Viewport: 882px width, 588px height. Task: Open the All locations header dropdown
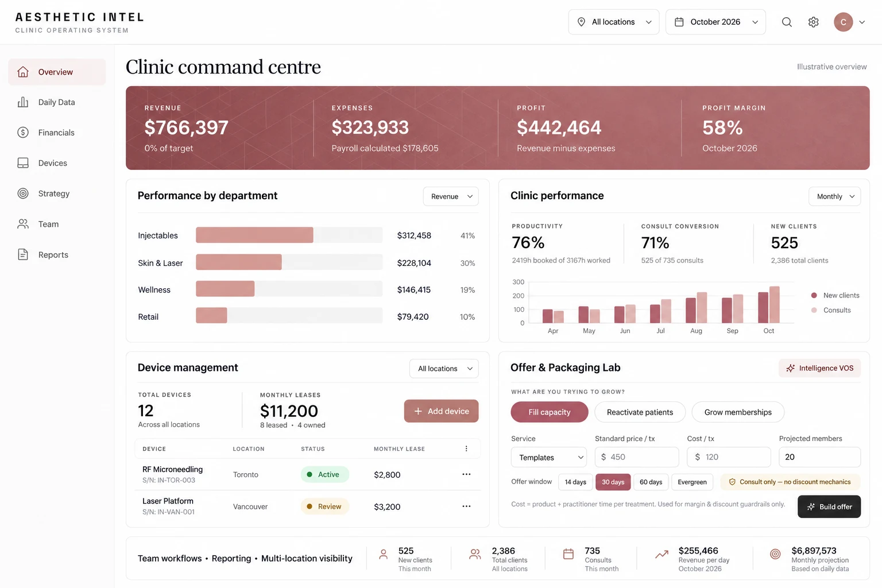click(x=614, y=22)
